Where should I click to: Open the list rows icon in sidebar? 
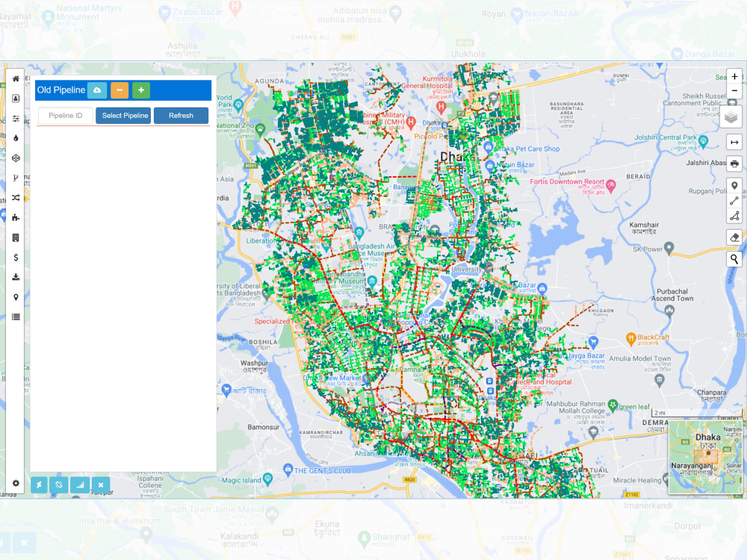coord(16,317)
